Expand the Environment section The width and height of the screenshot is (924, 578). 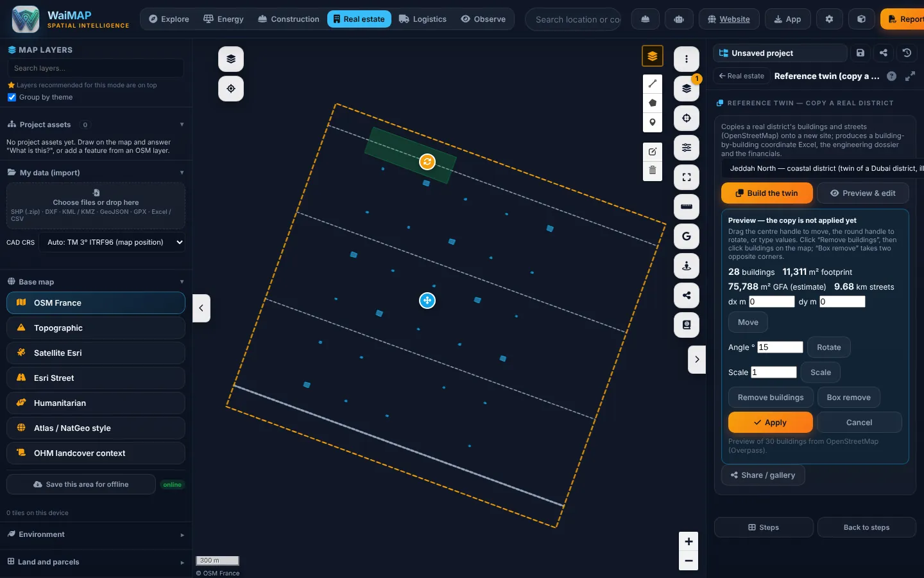tap(96, 534)
